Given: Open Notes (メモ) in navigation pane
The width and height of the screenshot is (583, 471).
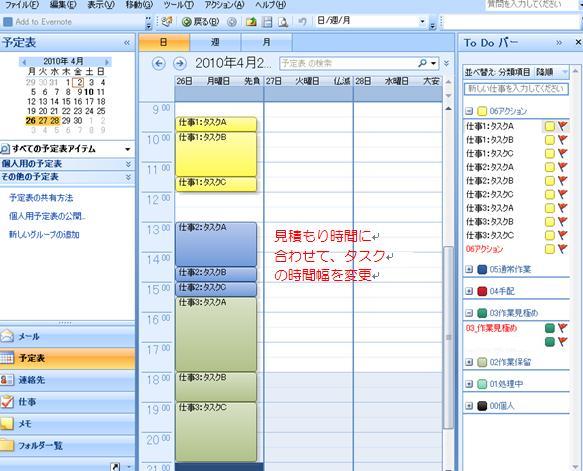Looking at the screenshot, I should coord(67,424).
